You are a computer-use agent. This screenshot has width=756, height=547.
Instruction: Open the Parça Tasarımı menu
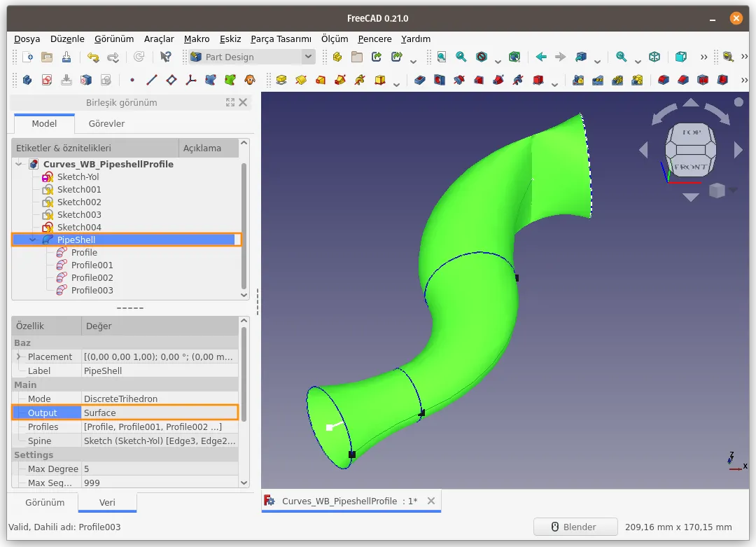pos(281,39)
